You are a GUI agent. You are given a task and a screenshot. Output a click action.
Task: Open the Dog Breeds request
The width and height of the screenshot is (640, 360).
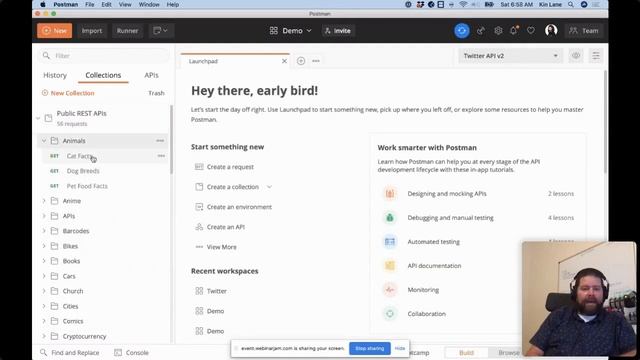pos(83,171)
